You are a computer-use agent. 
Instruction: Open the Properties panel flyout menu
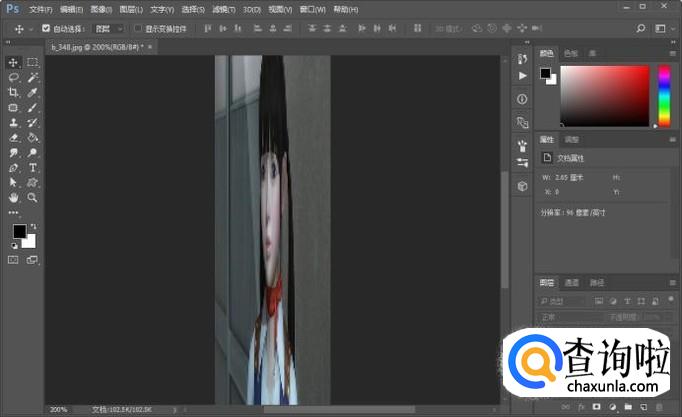point(672,140)
